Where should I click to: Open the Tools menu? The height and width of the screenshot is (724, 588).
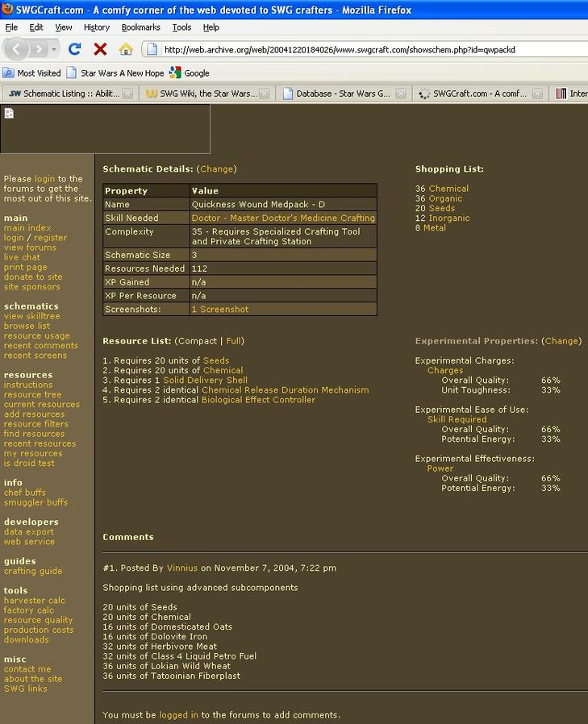181,27
